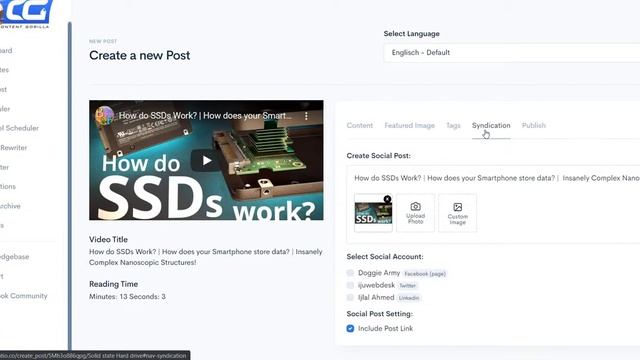Click the 'Twitter' badge next to ijuwebdesk

pos(407,286)
